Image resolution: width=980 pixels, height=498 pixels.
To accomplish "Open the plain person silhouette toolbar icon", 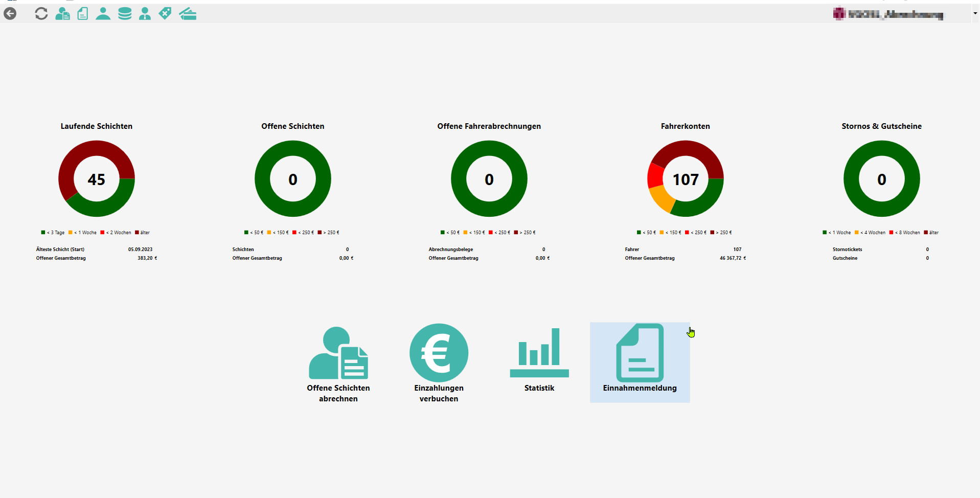I will (x=103, y=14).
